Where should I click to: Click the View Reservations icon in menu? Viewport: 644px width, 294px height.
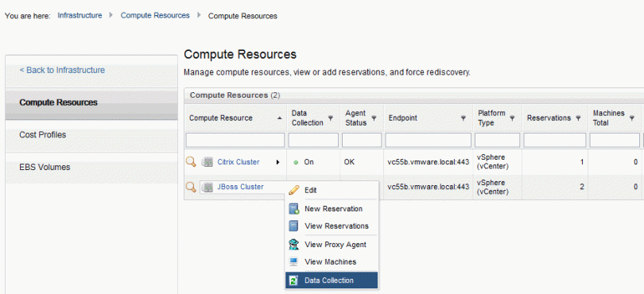click(x=293, y=226)
